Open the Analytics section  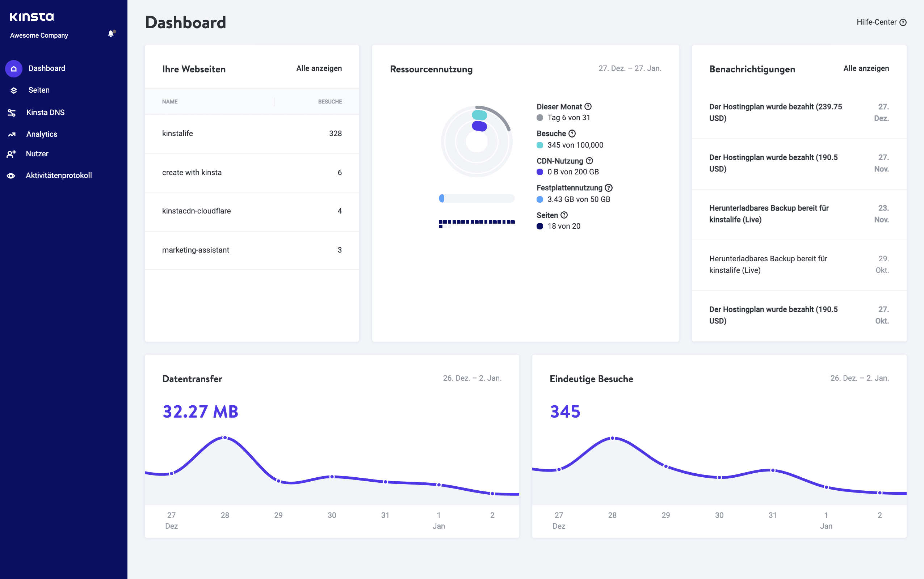click(x=41, y=134)
